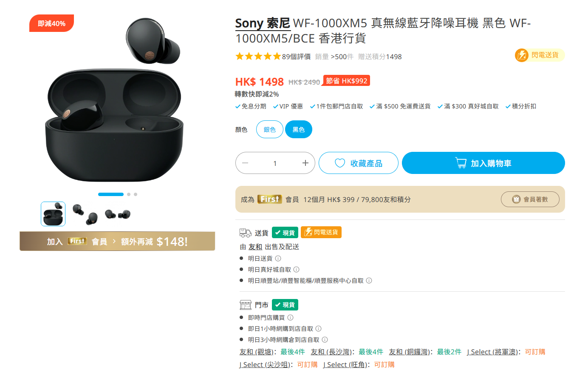Click the orange 閃電送貨 badge near the title

540,55
